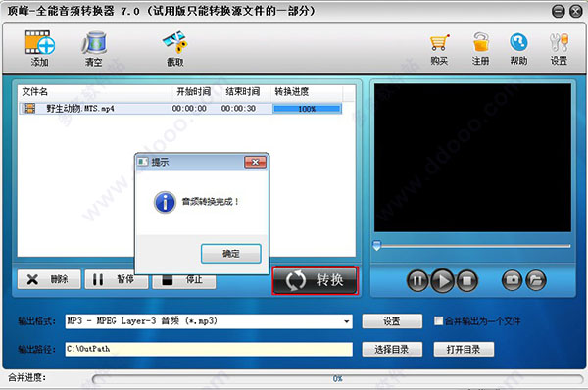588x390 pixels.
Task: Click the 清空 clear list icon
Action: tap(94, 48)
